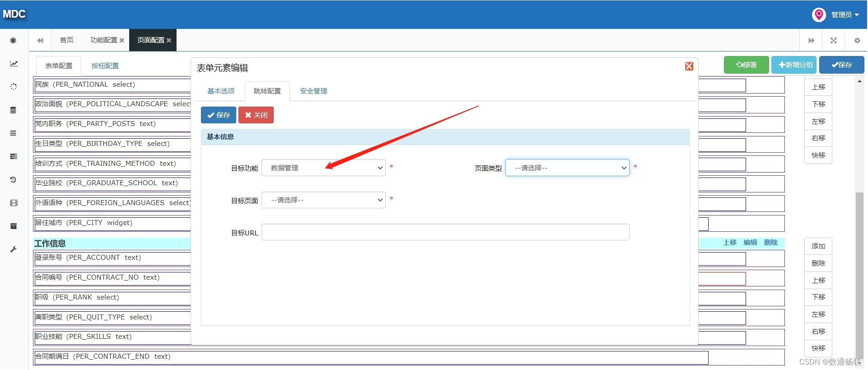Click the dotted circle spinner sidebar icon
868x370 pixels.
14,87
